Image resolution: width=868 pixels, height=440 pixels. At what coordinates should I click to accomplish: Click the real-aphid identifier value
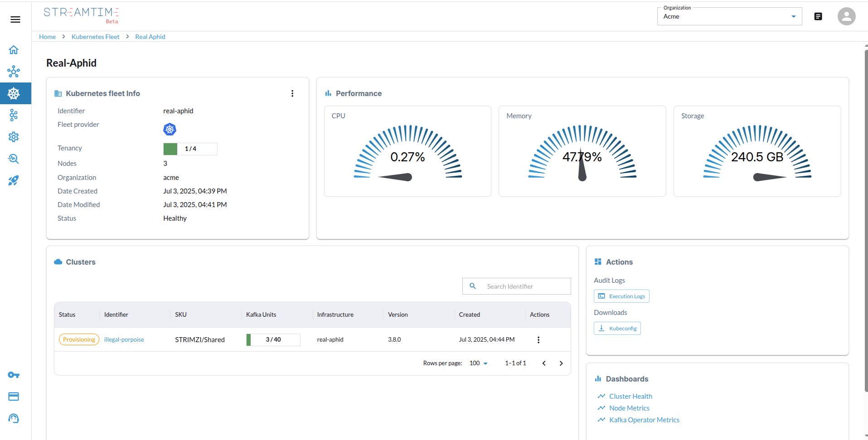178,111
